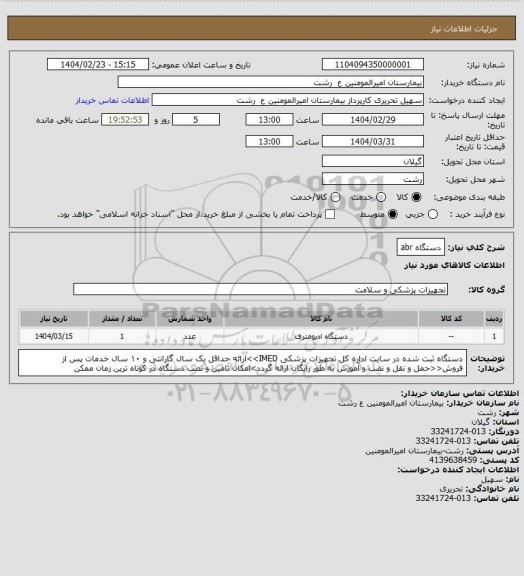
Task: Click the عدد unit cell
Action: pyautogui.click(x=190, y=336)
